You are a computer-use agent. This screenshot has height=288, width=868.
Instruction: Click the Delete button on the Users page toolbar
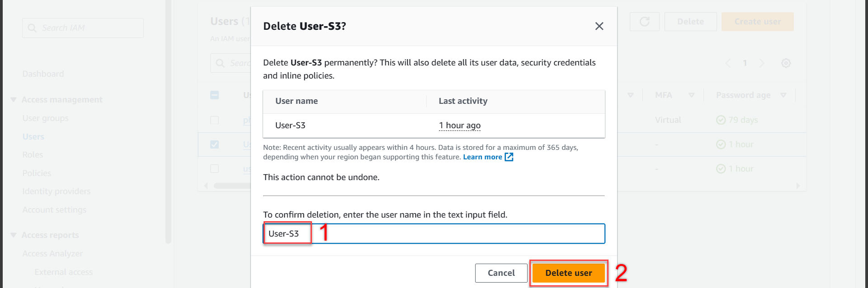pyautogui.click(x=691, y=22)
